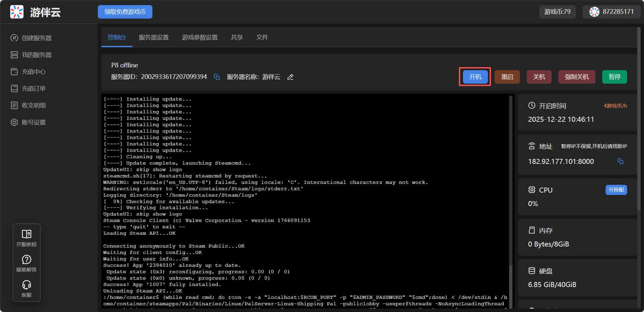Open 我的服务器 in sidebar
Viewport: 644px width, 312px height.
36,55
